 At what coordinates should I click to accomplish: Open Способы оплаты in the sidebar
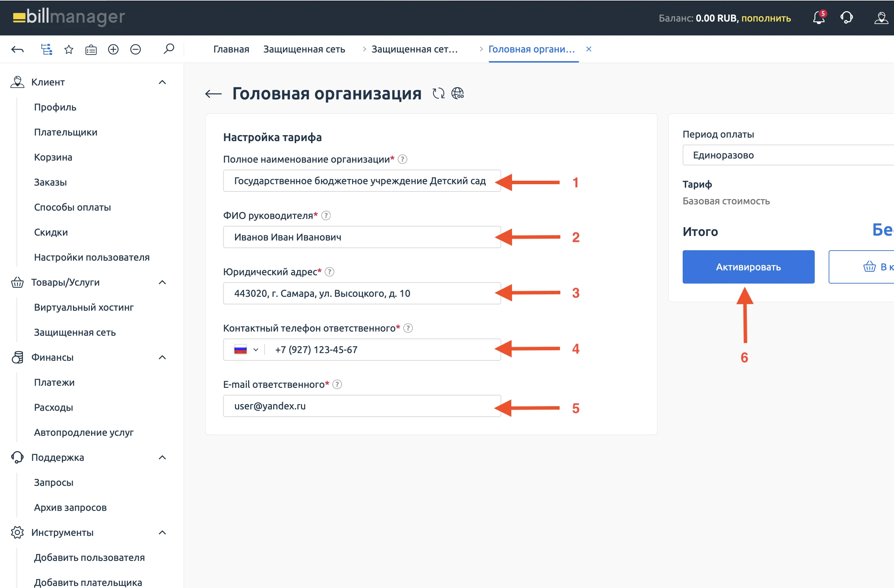(x=73, y=207)
